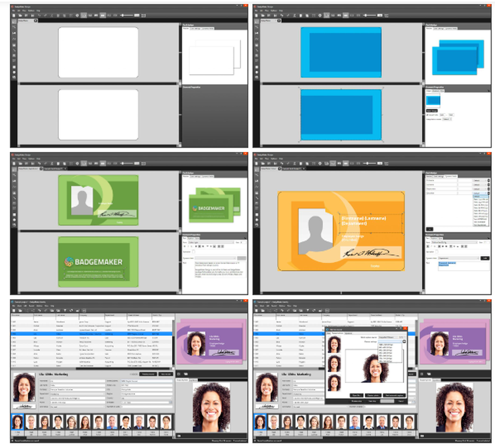The image size is (495, 448).
Task: Open font dropdown in orange-window properties panel
Action: pos(454,242)
